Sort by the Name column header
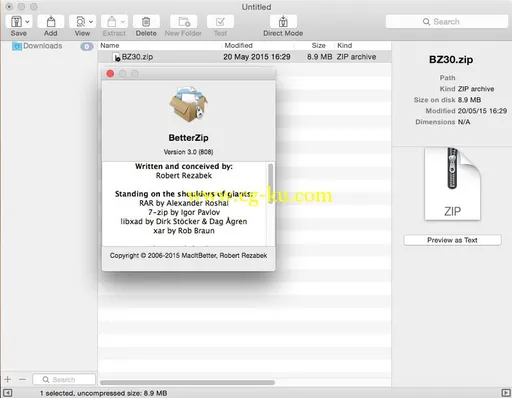 (110, 45)
